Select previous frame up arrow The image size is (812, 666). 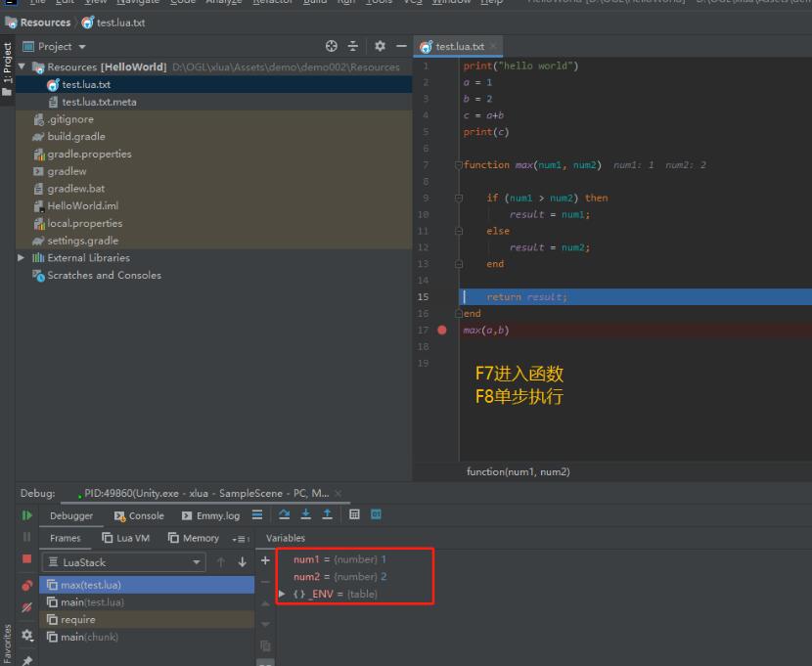pyautogui.click(x=220, y=562)
